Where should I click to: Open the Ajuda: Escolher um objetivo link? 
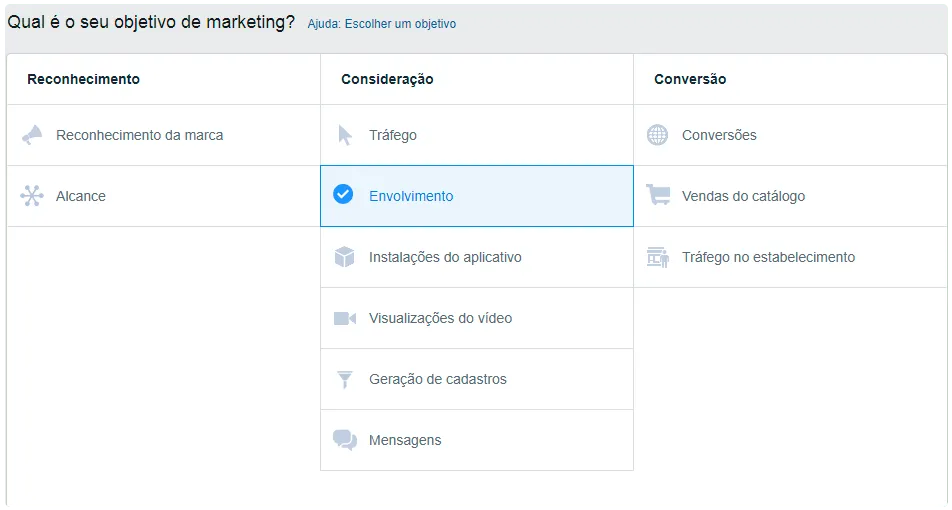(382, 24)
